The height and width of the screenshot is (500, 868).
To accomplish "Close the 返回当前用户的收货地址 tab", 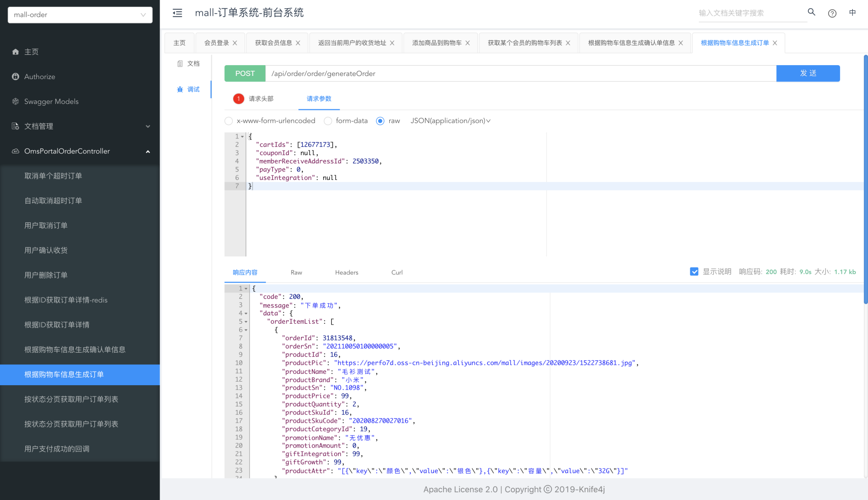I will (392, 43).
